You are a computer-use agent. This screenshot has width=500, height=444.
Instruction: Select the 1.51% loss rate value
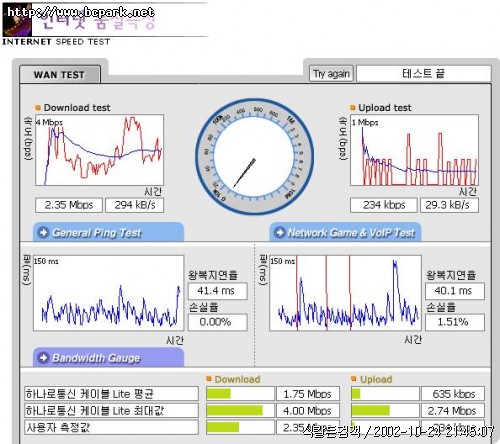point(455,322)
